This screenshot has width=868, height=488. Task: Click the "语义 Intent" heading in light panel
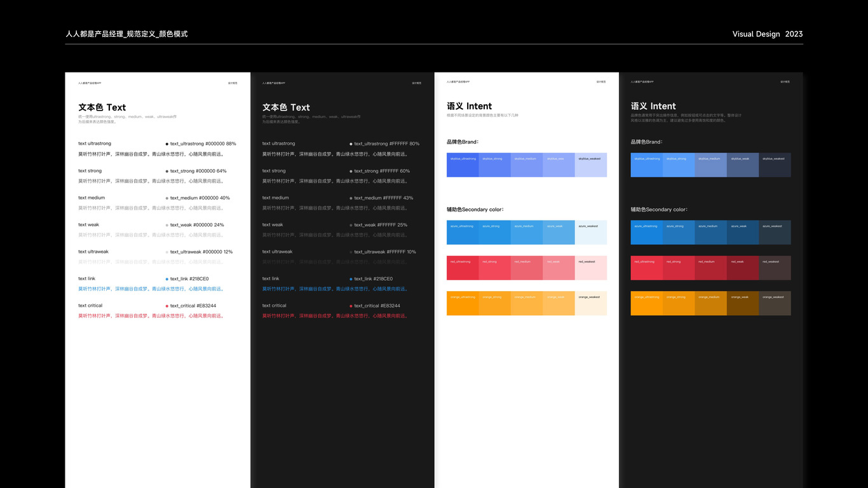tap(470, 106)
